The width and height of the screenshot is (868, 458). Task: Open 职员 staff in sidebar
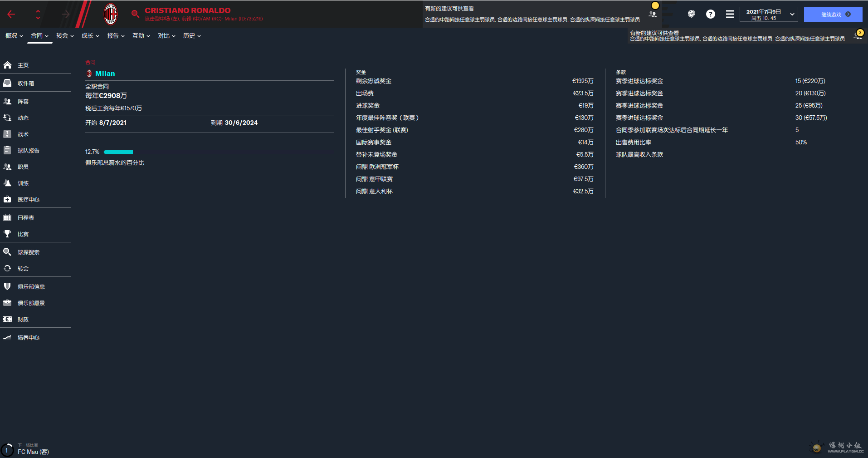click(35, 167)
